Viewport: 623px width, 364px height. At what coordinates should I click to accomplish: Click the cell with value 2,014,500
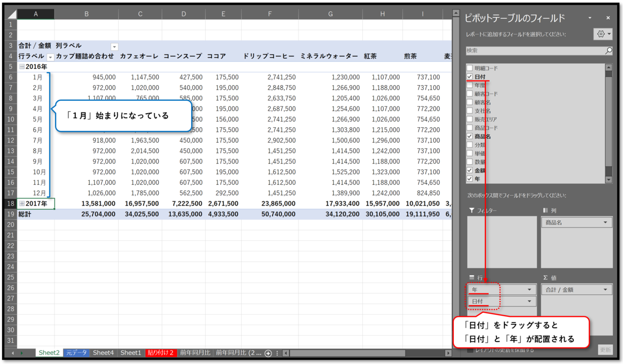140,151
